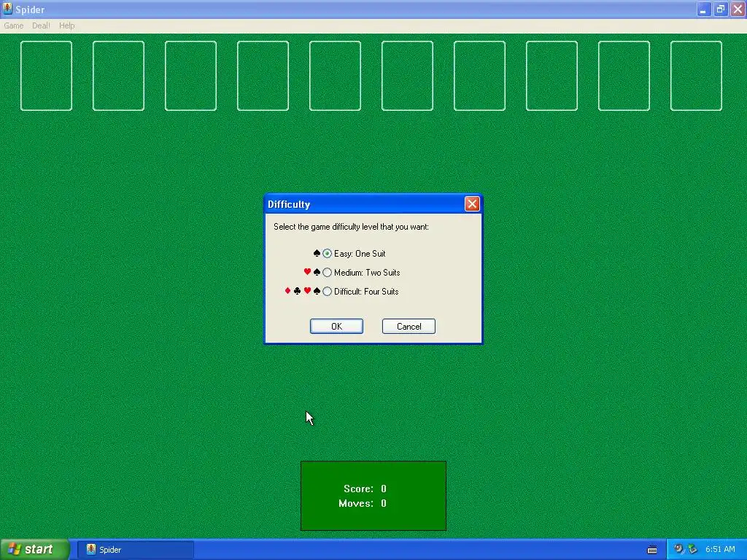Viewport: 747px width, 560px height.
Task: Open the Game menu
Action: coord(13,26)
